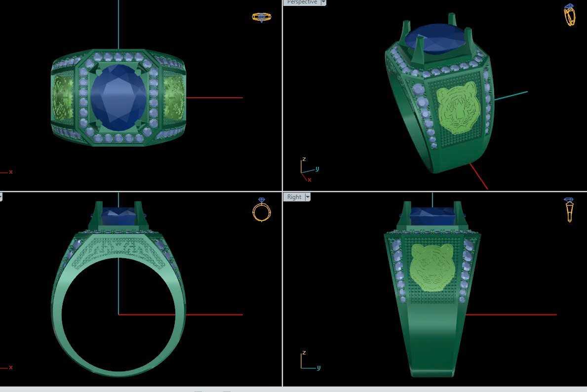Click the tilted ring icon in Perspective viewport

(x=569, y=15)
